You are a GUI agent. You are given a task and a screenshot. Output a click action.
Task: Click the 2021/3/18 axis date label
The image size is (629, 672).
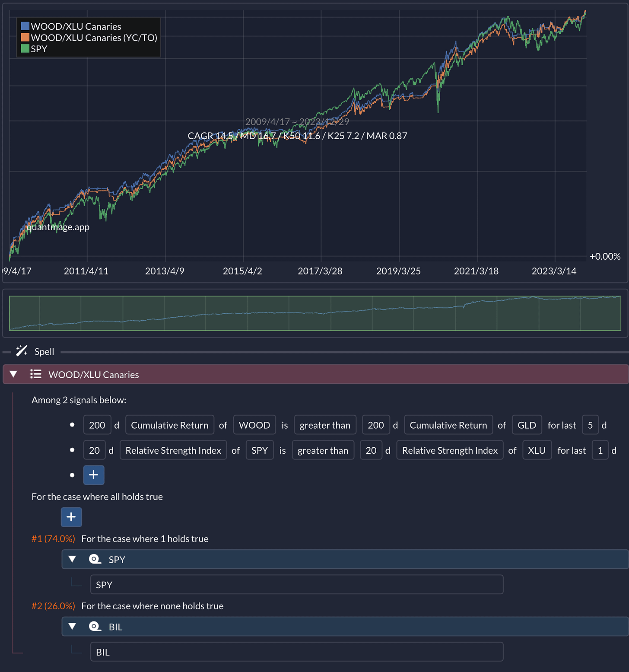pyautogui.click(x=476, y=271)
